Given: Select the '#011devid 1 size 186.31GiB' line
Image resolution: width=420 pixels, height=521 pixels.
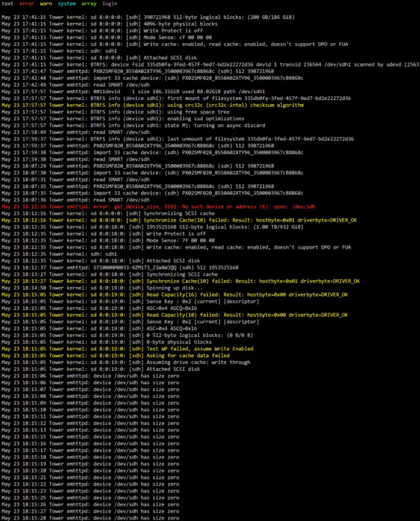Looking at the screenshot, I should 133,92.
